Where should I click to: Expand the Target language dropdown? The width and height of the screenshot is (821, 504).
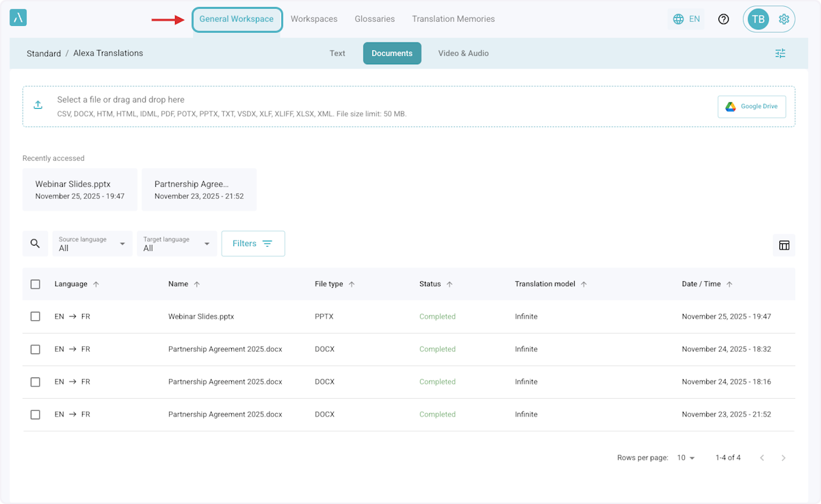click(x=177, y=243)
